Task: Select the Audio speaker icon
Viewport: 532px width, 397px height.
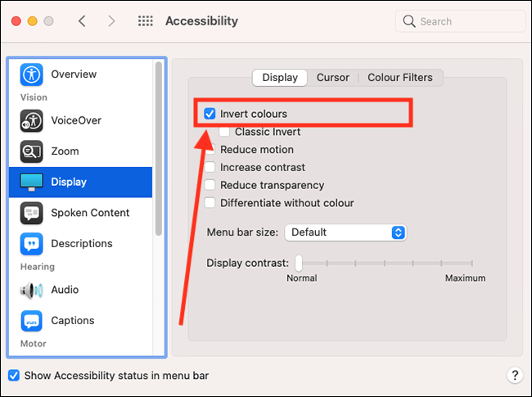Action: point(32,290)
